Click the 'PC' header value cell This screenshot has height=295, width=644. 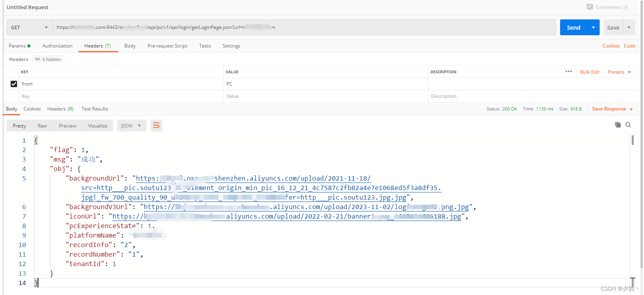click(325, 84)
